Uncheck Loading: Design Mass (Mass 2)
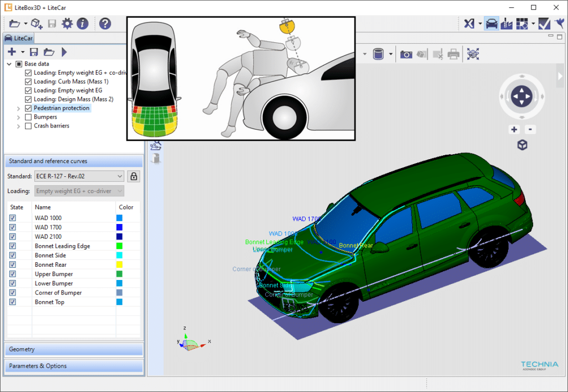This screenshot has width=568, height=392. pyautogui.click(x=28, y=100)
